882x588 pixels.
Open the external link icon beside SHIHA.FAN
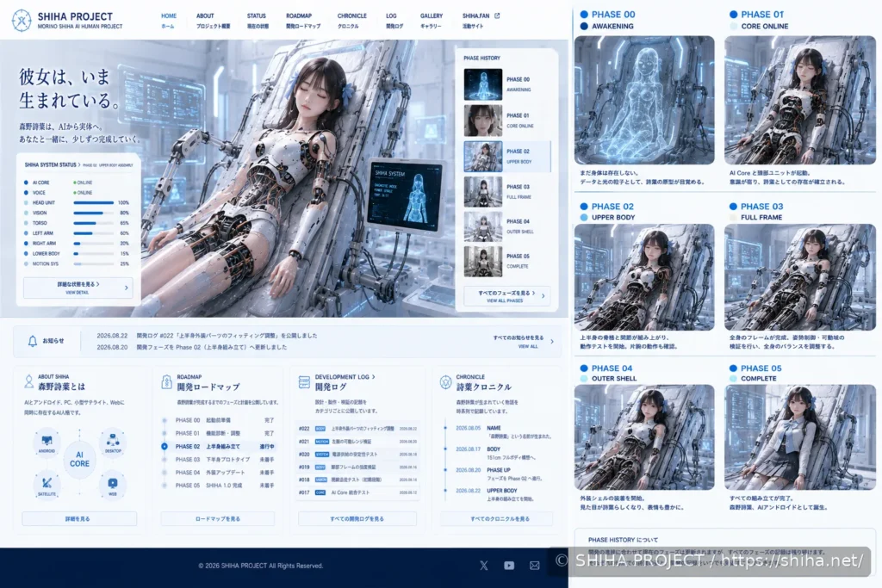(x=497, y=15)
